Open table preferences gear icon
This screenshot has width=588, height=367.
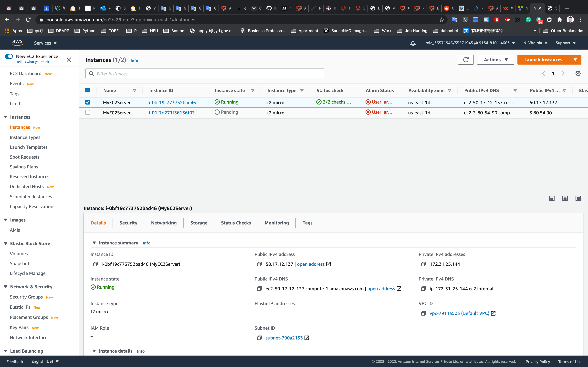coord(578,74)
